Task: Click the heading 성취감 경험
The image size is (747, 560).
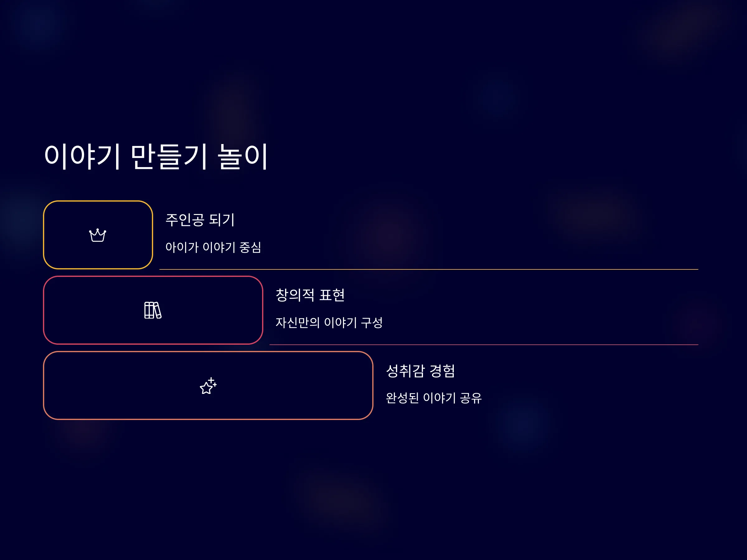Action: click(x=420, y=371)
